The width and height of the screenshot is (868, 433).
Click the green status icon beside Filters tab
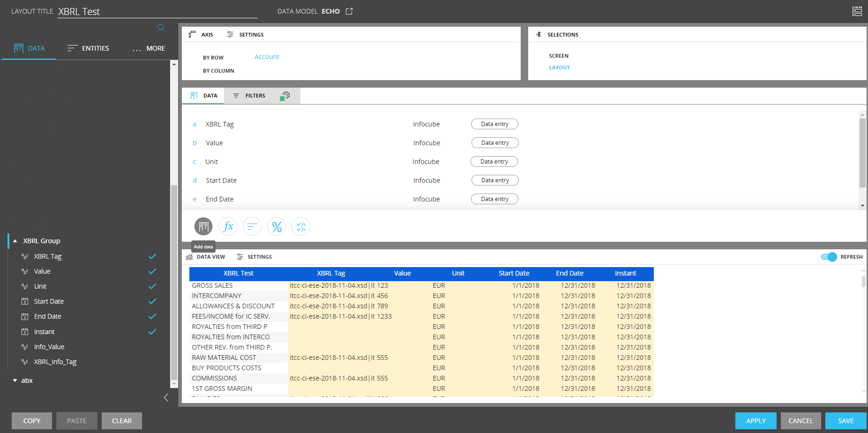point(285,95)
